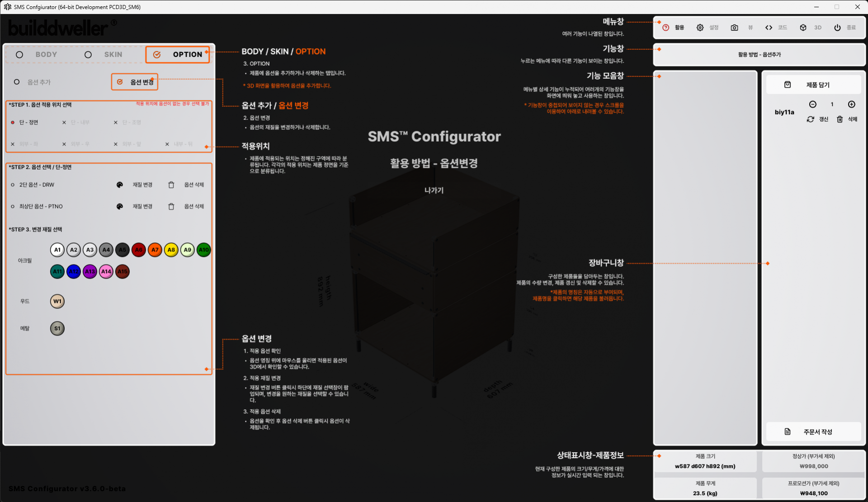Pick orange acrylic swatch A7
This screenshot has width=868, height=502.
155,250
